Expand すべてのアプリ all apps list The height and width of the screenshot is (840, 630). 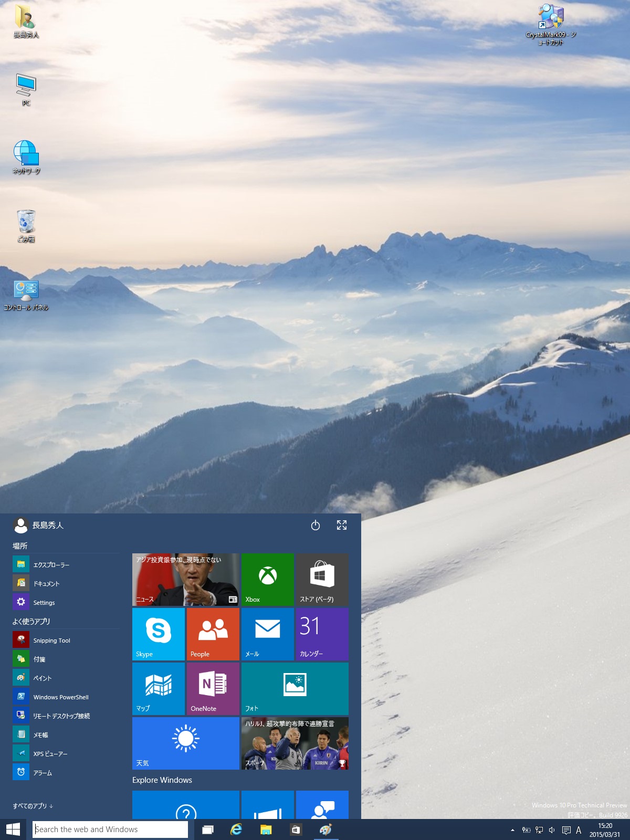pyautogui.click(x=33, y=806)
